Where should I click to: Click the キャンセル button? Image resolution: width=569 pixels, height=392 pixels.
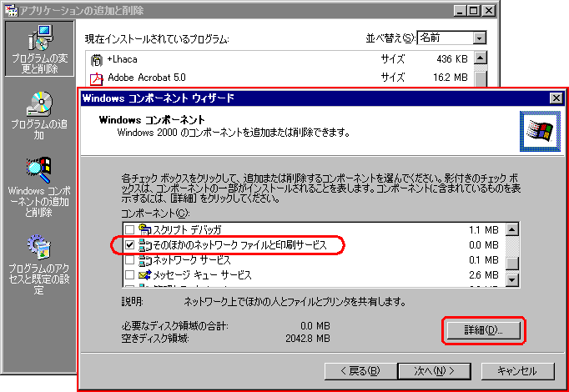[x=517, y=371]
